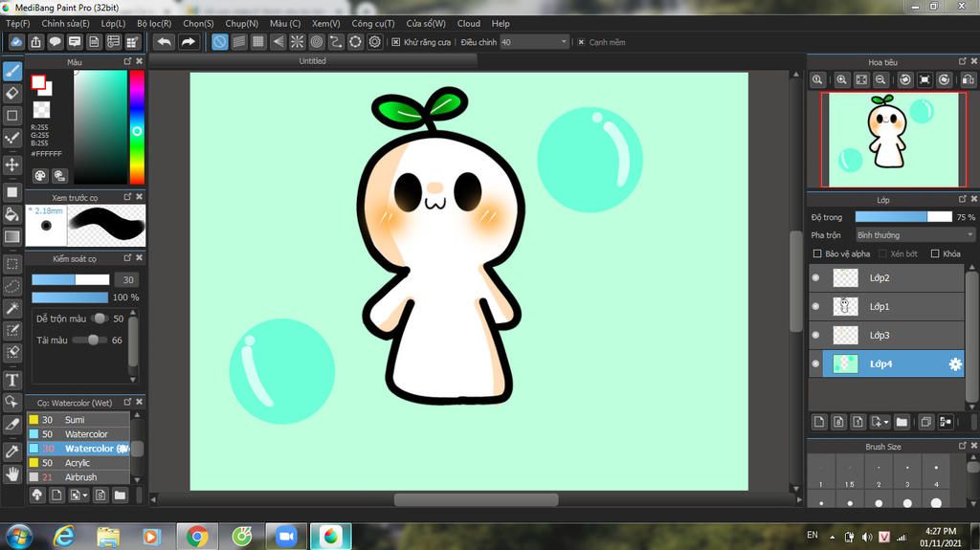
Task: Pop out the Hoa tiêu panel
Action: click(963, 61)
